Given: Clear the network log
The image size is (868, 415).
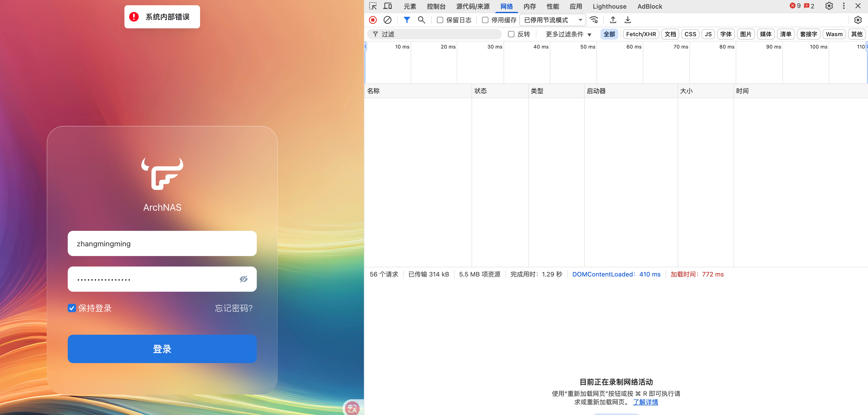Looking at the screenshot, I should point(388,20).
